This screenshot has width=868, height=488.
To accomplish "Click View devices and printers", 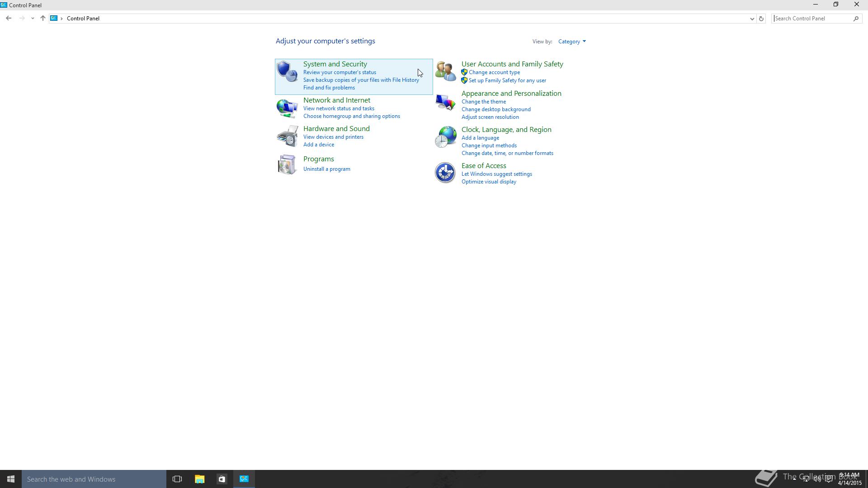I will click(x=333, y=137).
